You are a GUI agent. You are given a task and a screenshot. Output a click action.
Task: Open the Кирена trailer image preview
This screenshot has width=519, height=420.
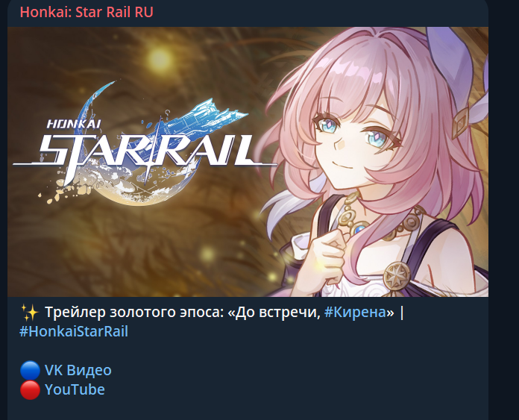[248, 162]
